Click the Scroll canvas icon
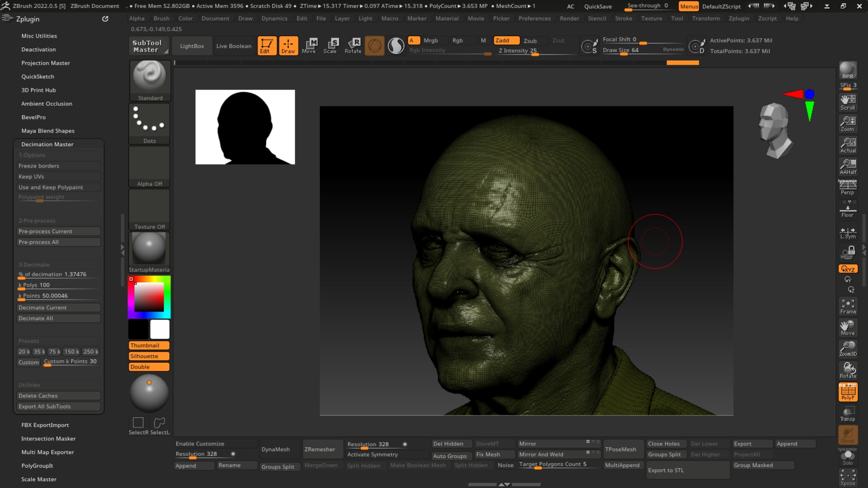 (848, 102)
